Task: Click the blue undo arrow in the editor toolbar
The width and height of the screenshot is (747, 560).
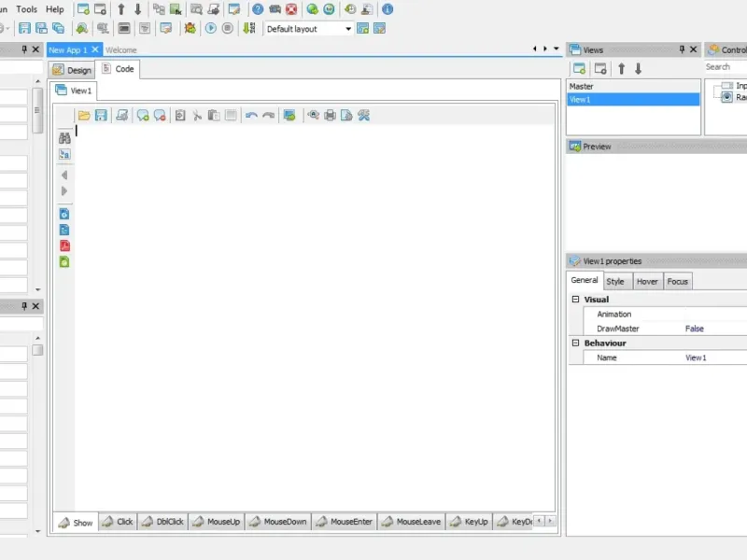Action: tap(251, 115)
